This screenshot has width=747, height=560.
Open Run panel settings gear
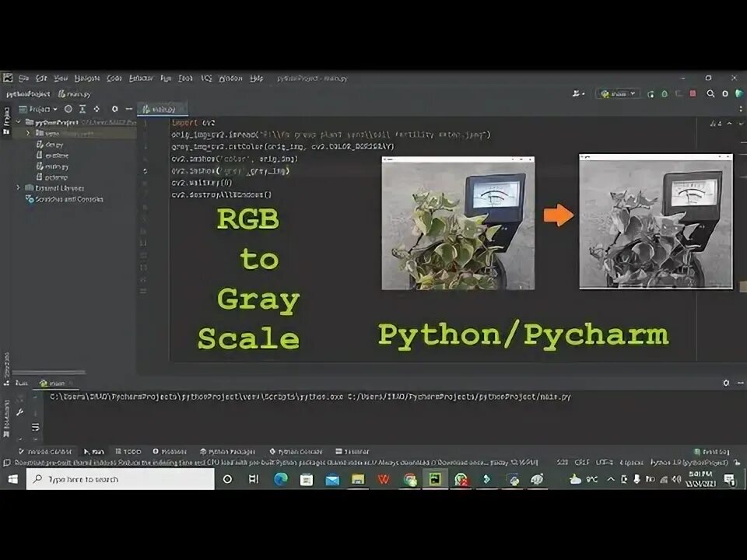point(725,383)
